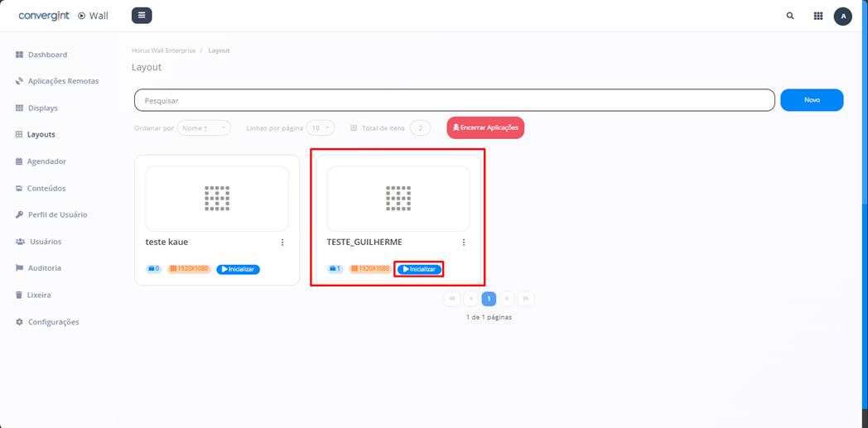
Task: Open Aplicações Remotas in sidebar
Action: pyautogui.click(x=57, y=81)
